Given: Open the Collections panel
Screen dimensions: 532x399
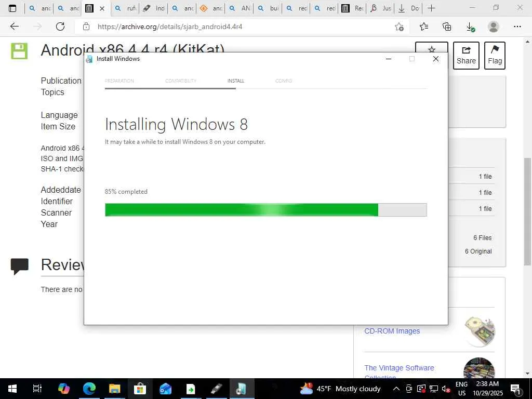Looking at the screenshot, I should pyautogui.click(x=447, y=26).
